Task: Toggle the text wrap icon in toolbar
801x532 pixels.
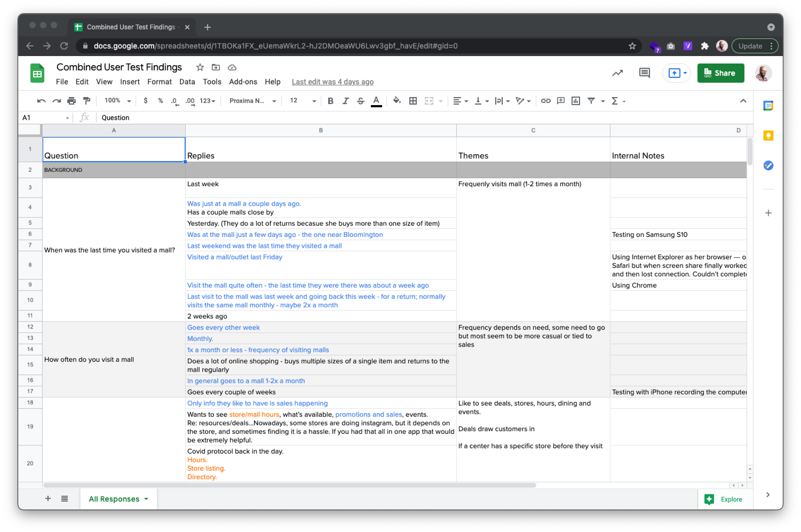Action: tap(499, 100)
